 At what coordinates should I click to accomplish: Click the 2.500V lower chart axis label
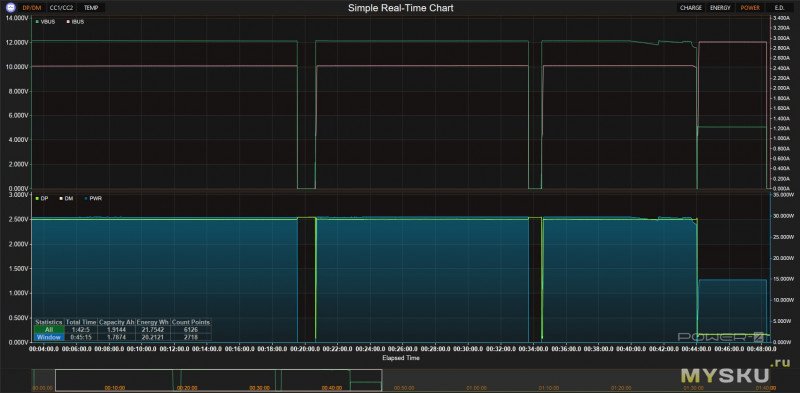(18, 219)
